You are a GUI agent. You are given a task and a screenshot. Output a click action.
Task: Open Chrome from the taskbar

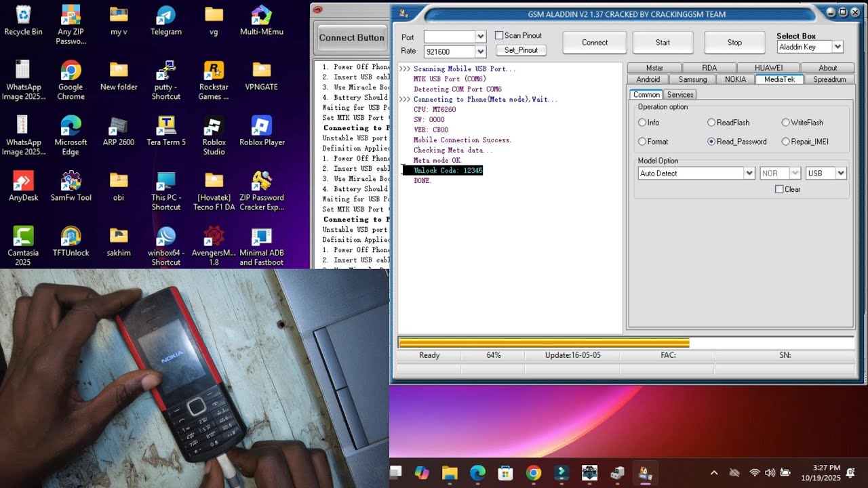(x=534, y=473)
